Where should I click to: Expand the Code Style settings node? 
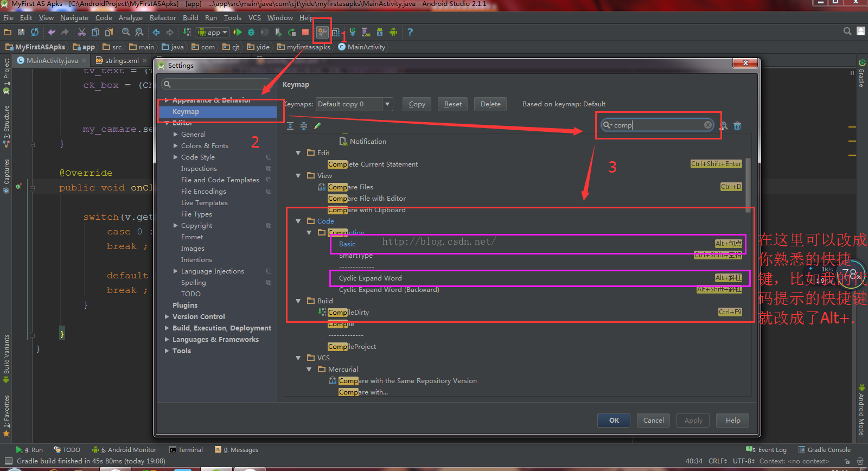tap(175, 157)
